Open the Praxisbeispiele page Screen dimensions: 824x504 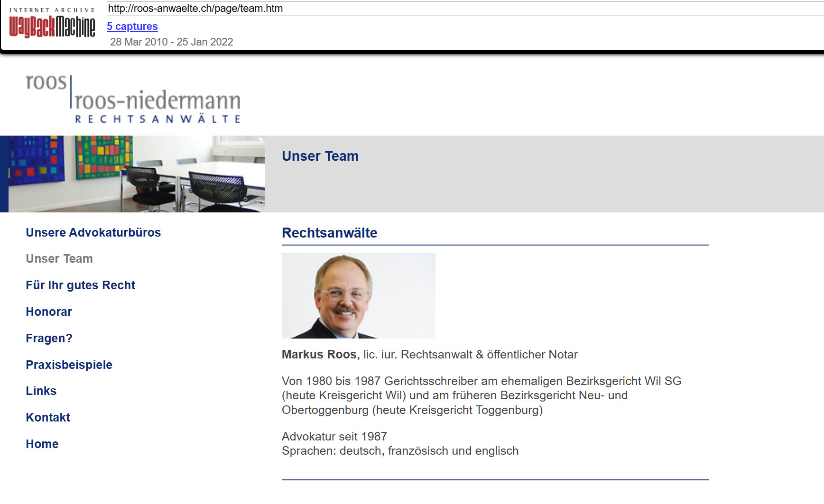[69, 365]
